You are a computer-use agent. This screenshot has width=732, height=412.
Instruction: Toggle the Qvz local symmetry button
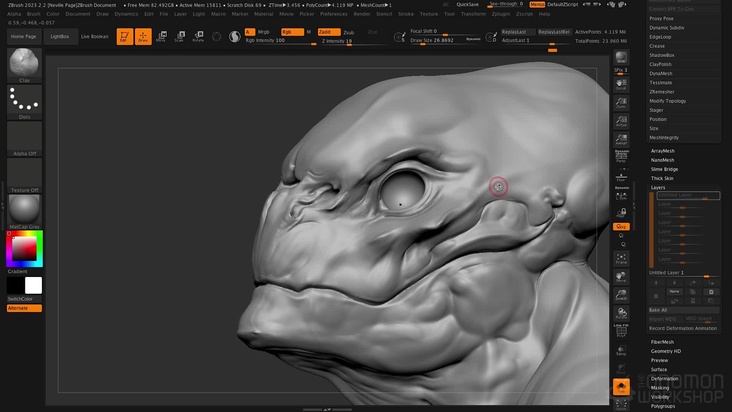(x=621, y=227)
